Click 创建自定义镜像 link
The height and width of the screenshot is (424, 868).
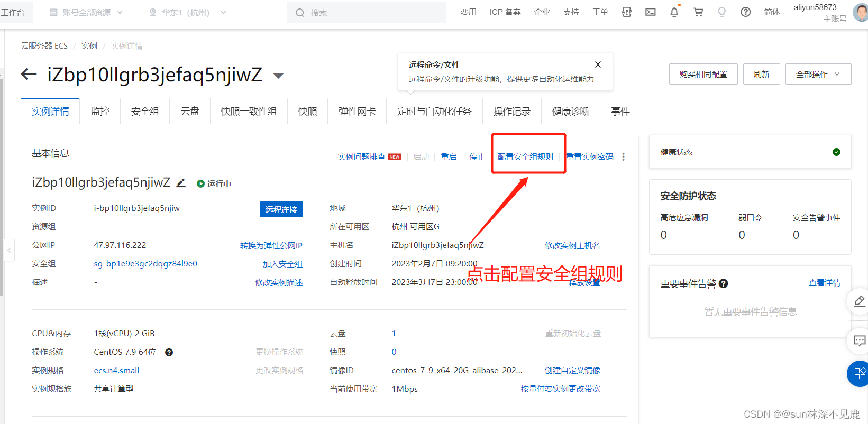[572, 371]
